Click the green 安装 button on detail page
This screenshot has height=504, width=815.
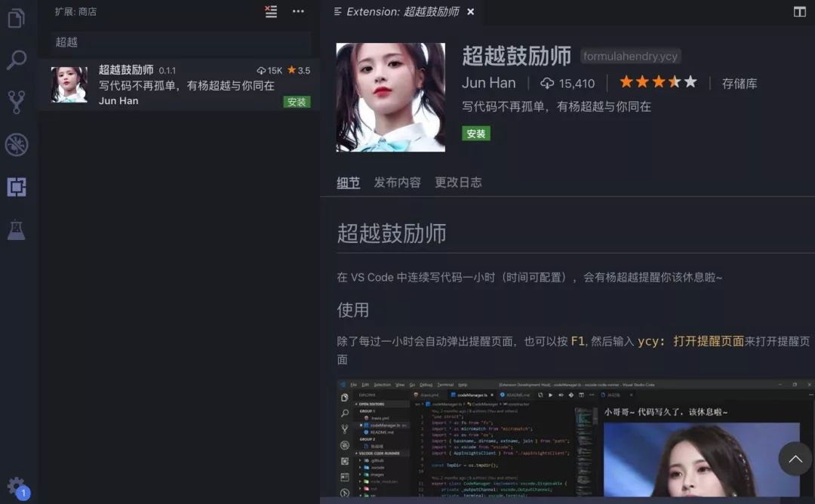476,134
